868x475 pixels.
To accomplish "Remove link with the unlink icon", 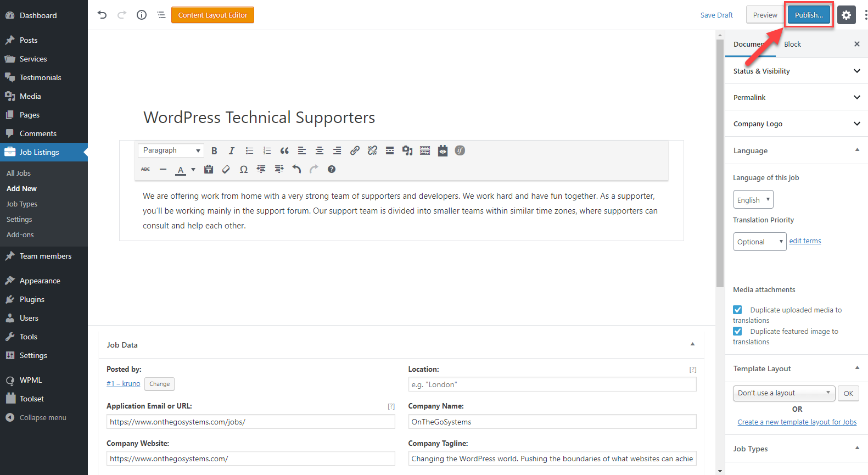I will [372, 150].
